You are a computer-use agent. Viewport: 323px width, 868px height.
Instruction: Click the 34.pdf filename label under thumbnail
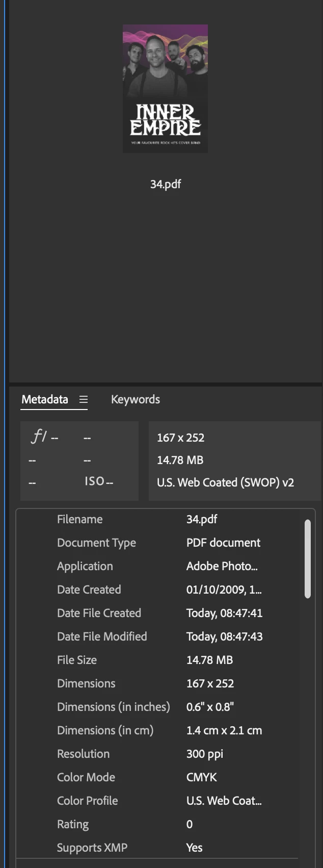click(166, 184)
